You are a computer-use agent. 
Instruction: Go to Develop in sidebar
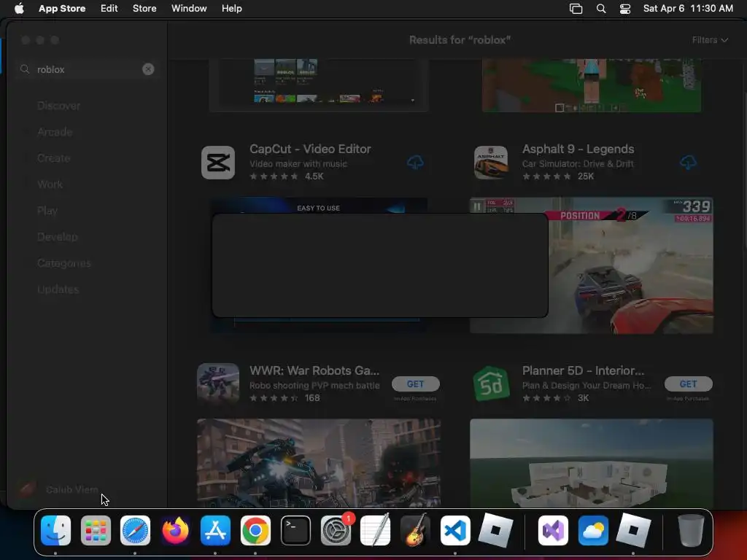click(x=57, y=237)
